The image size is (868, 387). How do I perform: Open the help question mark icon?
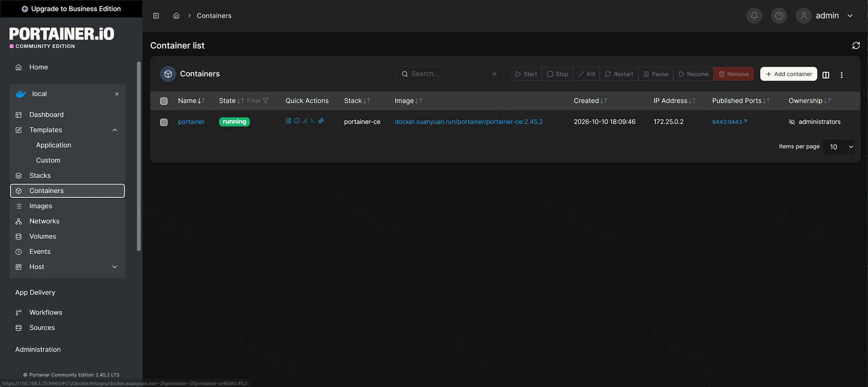[779, 16]
